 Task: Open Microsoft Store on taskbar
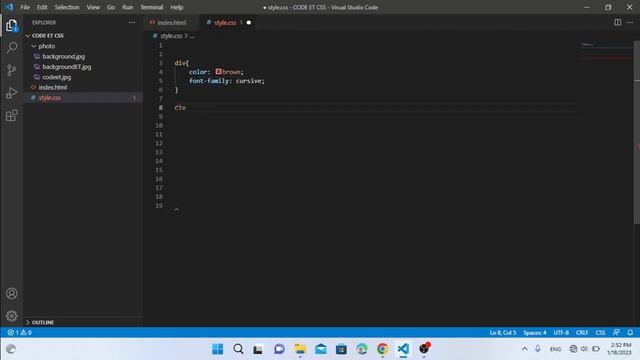pos(341,349)
